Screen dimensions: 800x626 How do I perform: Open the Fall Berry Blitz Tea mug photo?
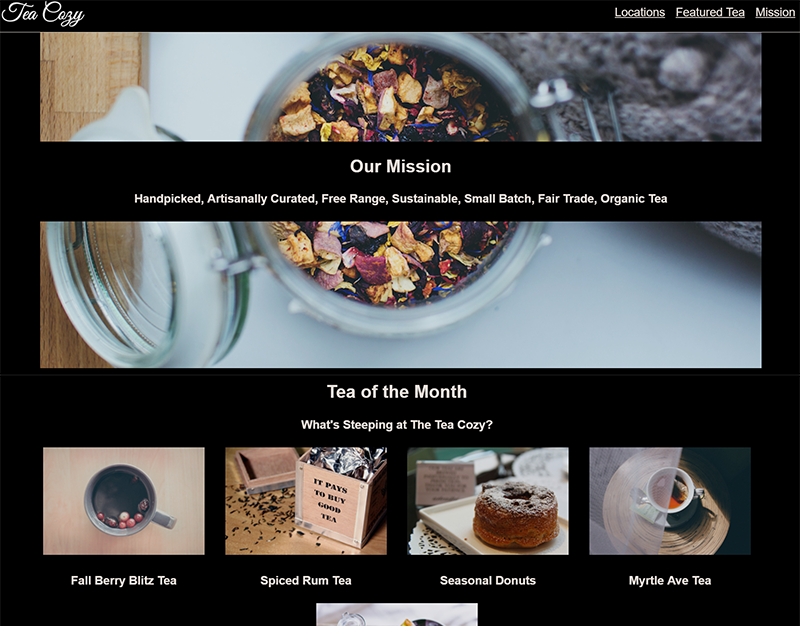[124, 501]
